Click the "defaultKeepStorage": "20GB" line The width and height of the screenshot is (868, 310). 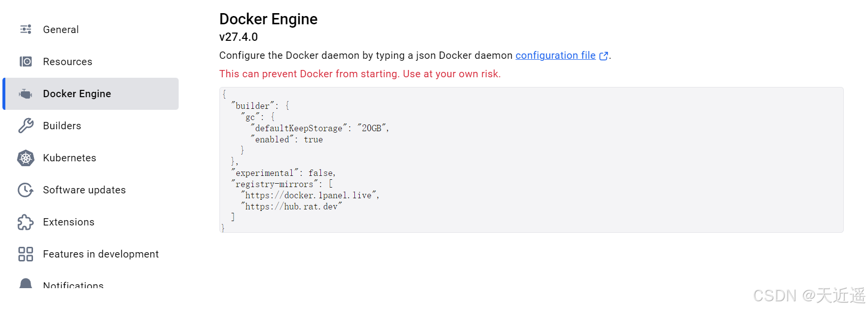click(320, 128)
